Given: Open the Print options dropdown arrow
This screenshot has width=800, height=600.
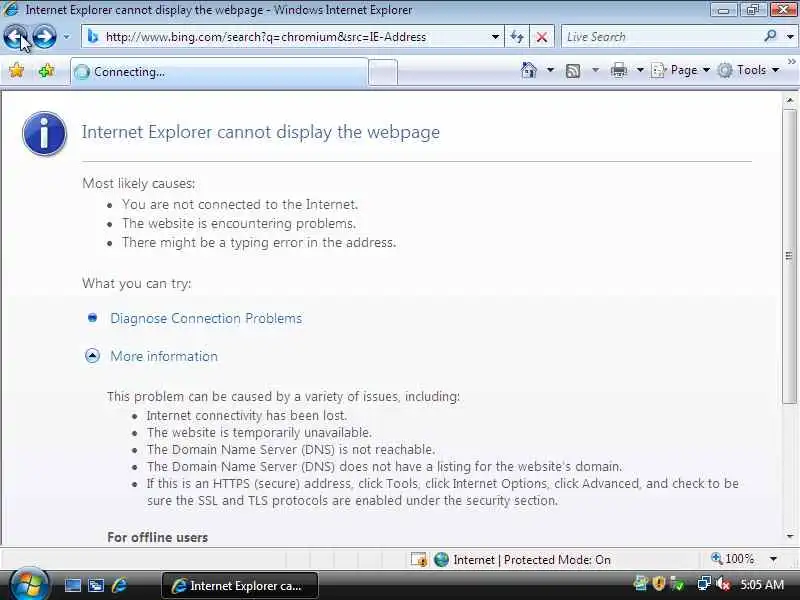Looking at the screenshot, I should [640, 70].
